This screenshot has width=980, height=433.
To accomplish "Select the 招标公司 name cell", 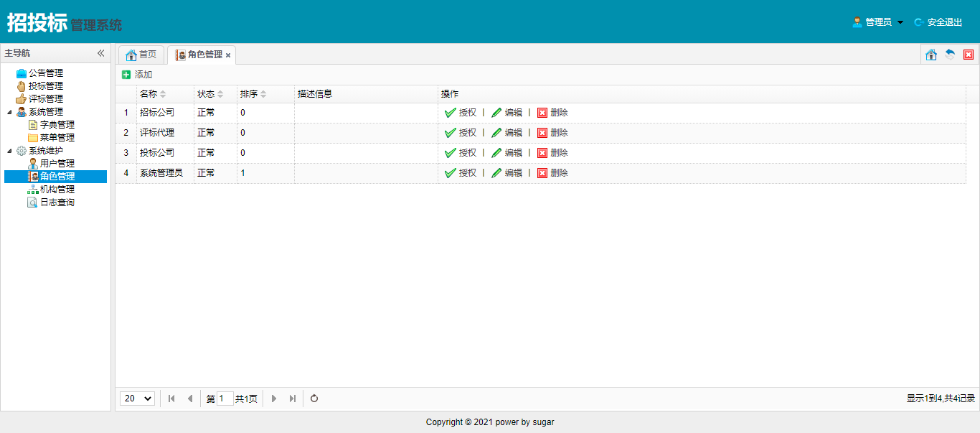I will (165, 113).
